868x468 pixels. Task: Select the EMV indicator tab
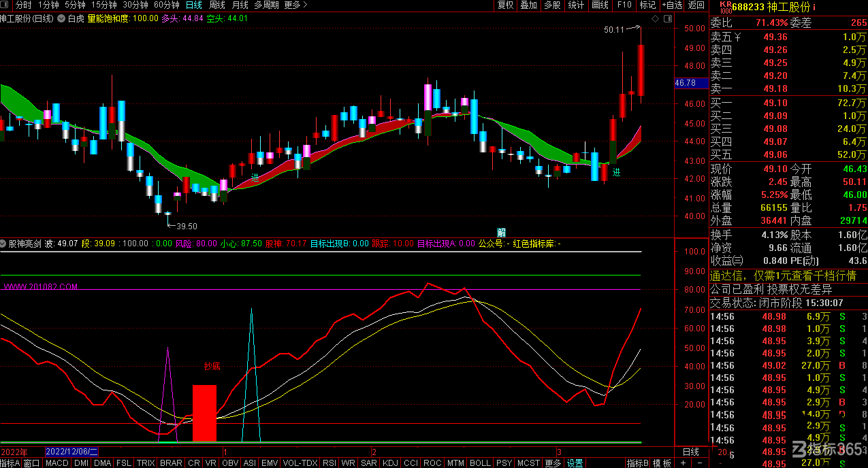pyautogui.click(x=270, y=463)
